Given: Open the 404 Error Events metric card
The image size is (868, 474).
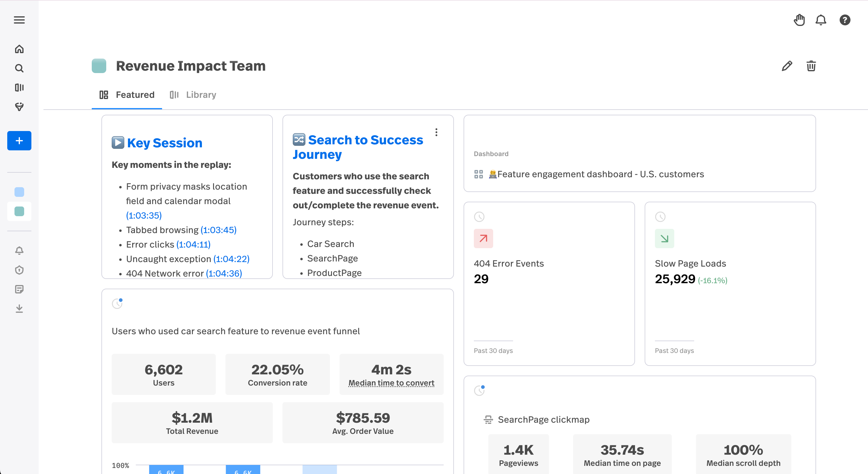Looking at the screenshot, I should [x=509, y=264].
